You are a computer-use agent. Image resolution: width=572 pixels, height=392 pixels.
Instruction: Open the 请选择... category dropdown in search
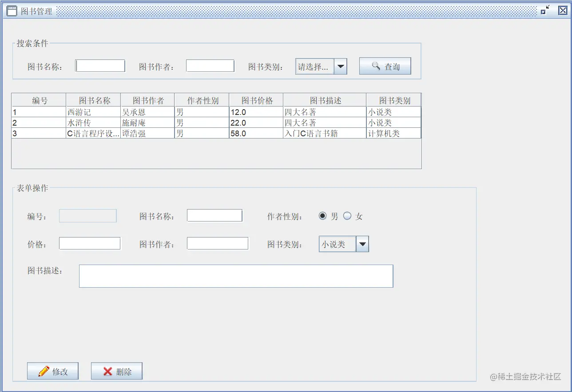[x=321, y=67]
